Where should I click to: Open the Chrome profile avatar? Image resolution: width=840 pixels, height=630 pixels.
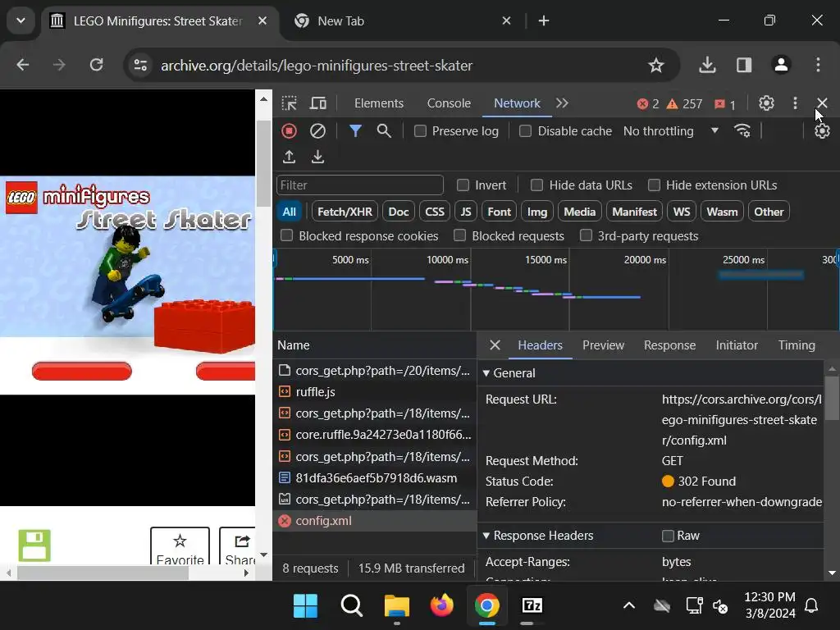pos(781,65)
